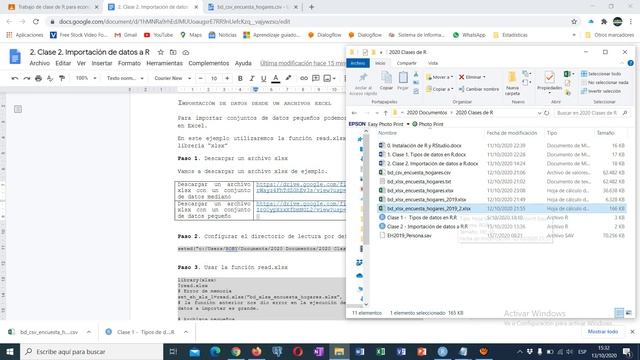The image size is (640, 360).
Task: Sort files by Fecha de modificación column
Action: (x=511, y=133)
